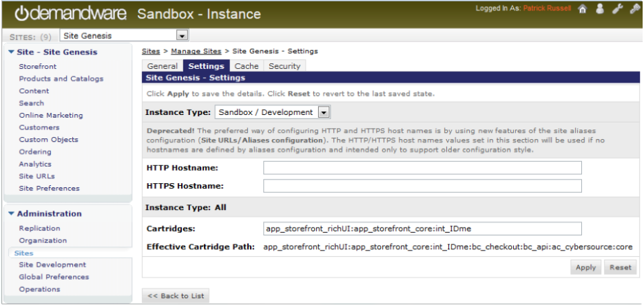
Task: Open Site URLs
Action: tap(37, 176)
